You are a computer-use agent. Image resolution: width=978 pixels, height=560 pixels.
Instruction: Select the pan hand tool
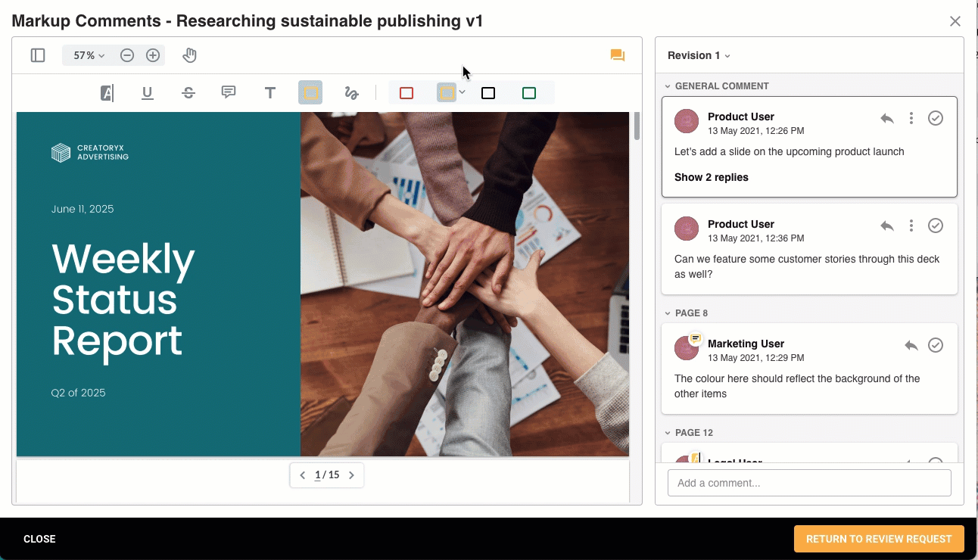point(190,55)
